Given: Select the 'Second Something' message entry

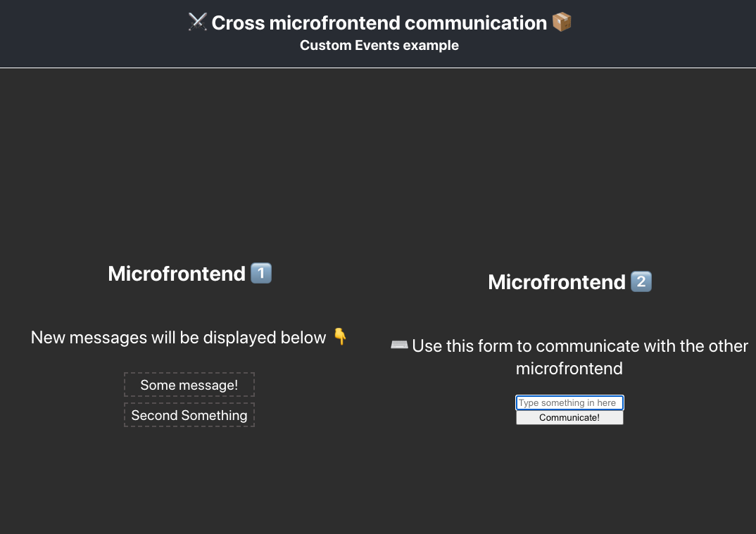Looking at the screenshot, I should point(189,415).
